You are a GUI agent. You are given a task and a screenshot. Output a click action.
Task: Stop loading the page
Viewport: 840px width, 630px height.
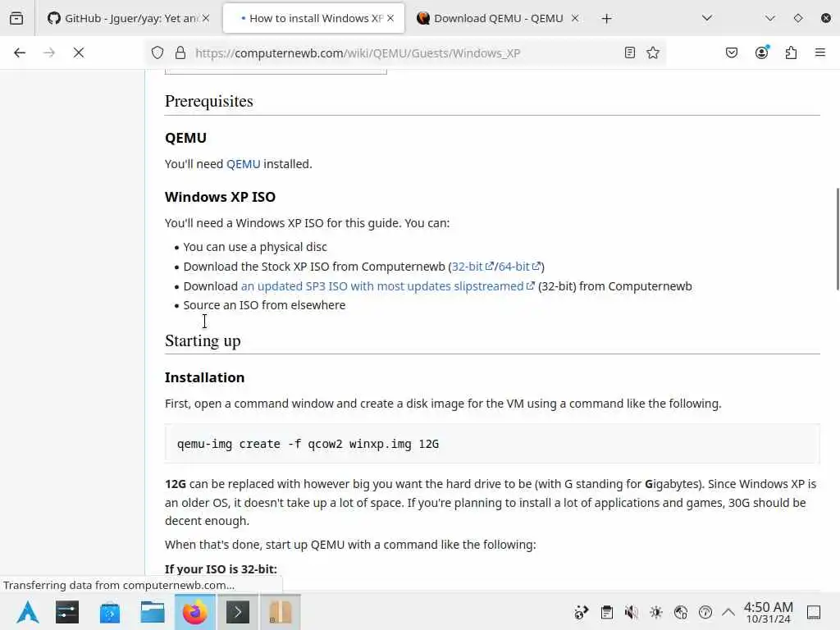79,52
